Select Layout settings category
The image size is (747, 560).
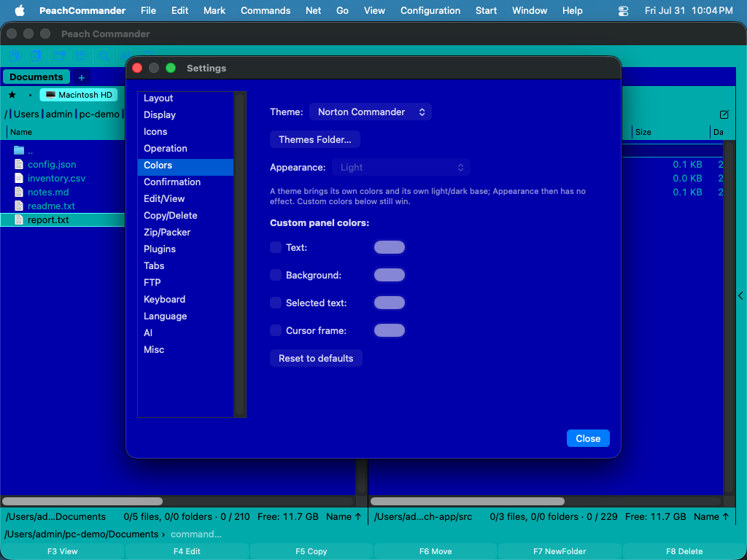[186, 98]
